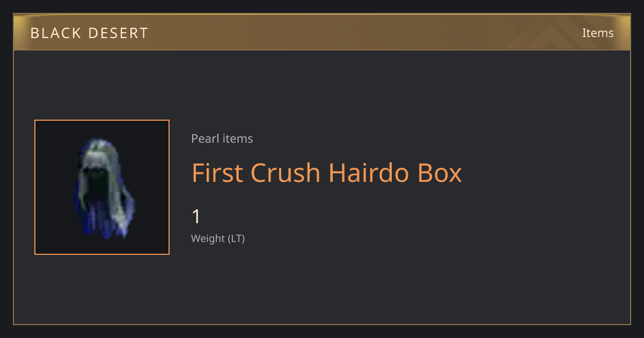Click the silver-blue hairdo item icon
The image size is (644, 338).
(x=102, y=187)
